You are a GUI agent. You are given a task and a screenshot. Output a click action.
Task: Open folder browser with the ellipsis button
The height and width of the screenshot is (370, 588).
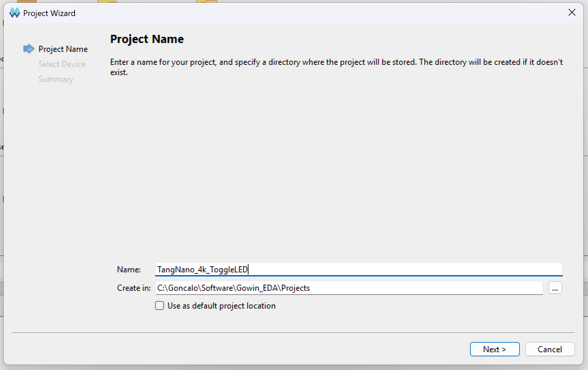tap(555, 288)
